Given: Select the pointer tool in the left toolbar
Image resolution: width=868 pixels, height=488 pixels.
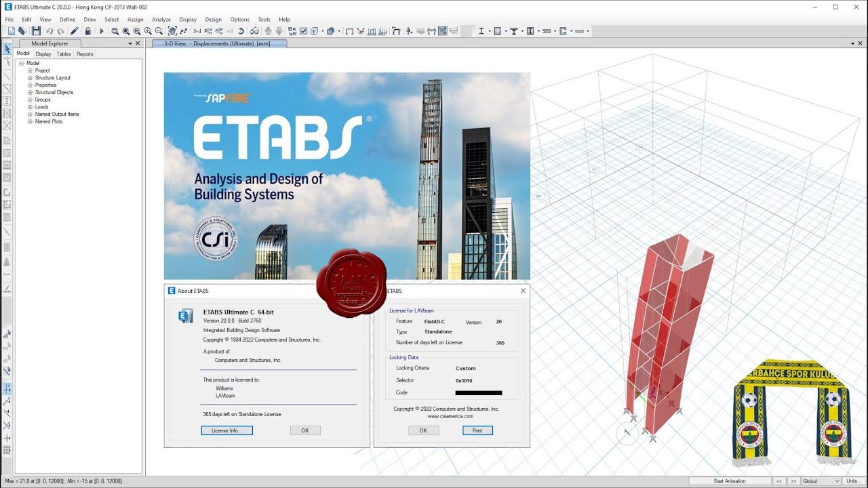Looking at the screenshot, I should 9,49.
